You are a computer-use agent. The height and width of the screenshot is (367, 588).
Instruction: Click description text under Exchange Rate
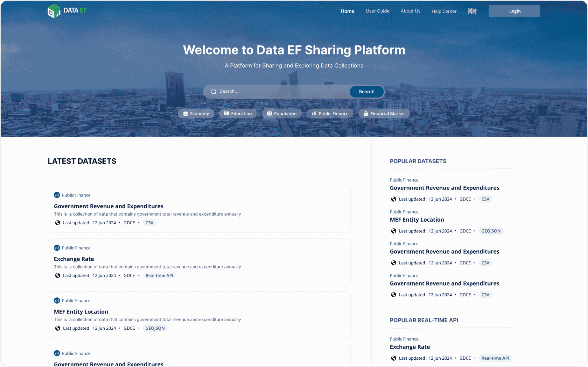coord(147,267)
